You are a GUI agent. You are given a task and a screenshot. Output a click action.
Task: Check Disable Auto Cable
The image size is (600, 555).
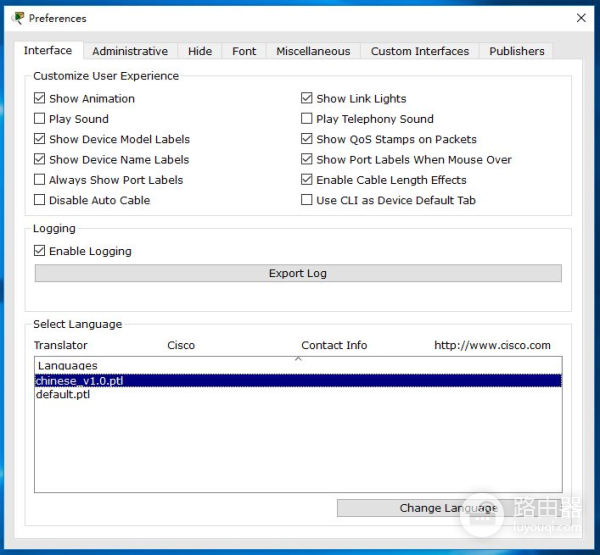40,200
